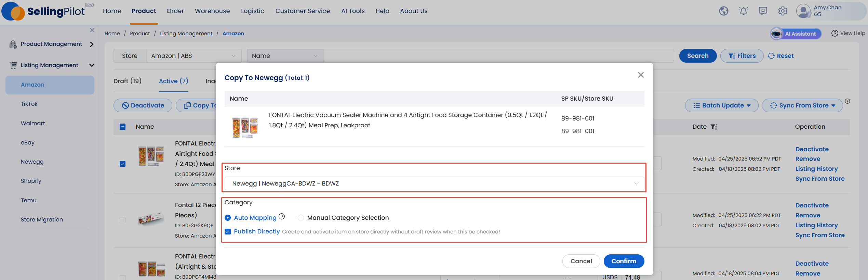Click the Product Management sidebar icon
Image resolution: width=868 pixels, height=280 pixels.
[13, 44]
